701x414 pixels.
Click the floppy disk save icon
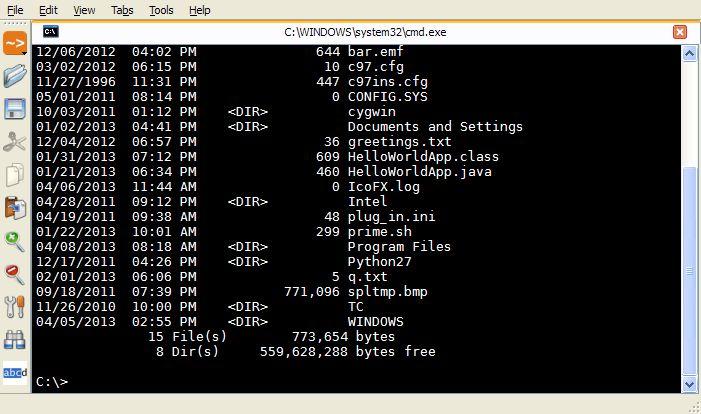pos(15,109)
